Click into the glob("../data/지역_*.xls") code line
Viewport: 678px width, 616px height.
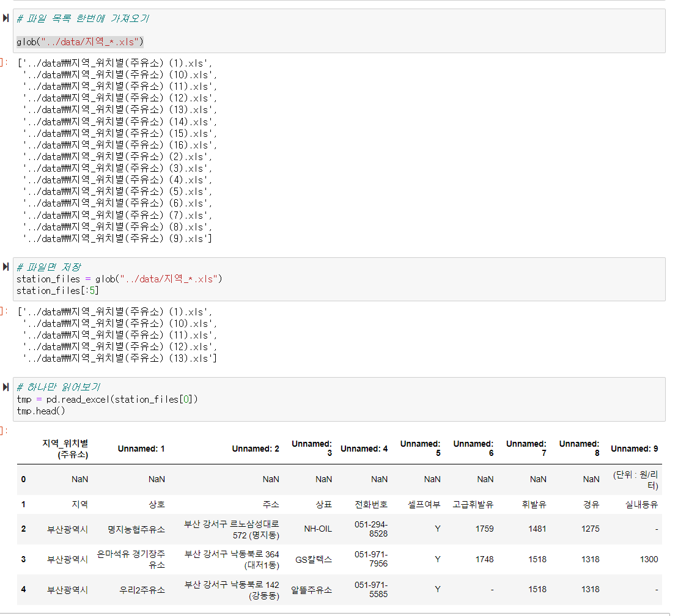pos(80,42)
